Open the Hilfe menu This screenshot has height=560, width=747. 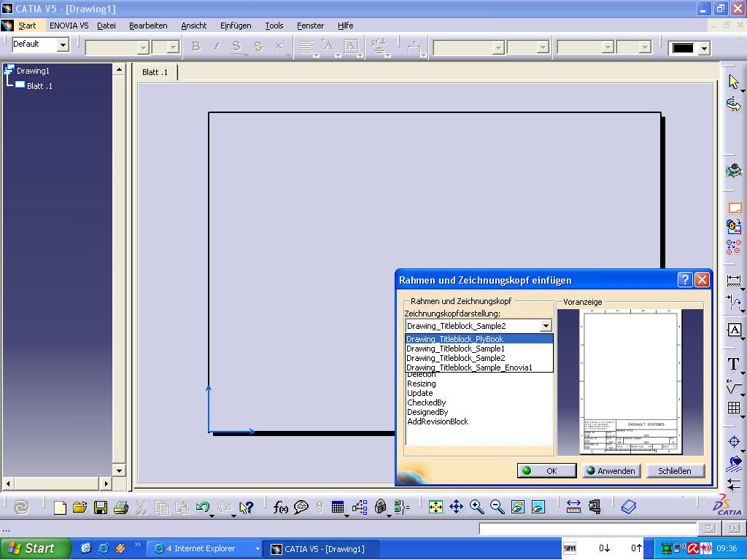point(345,26)
